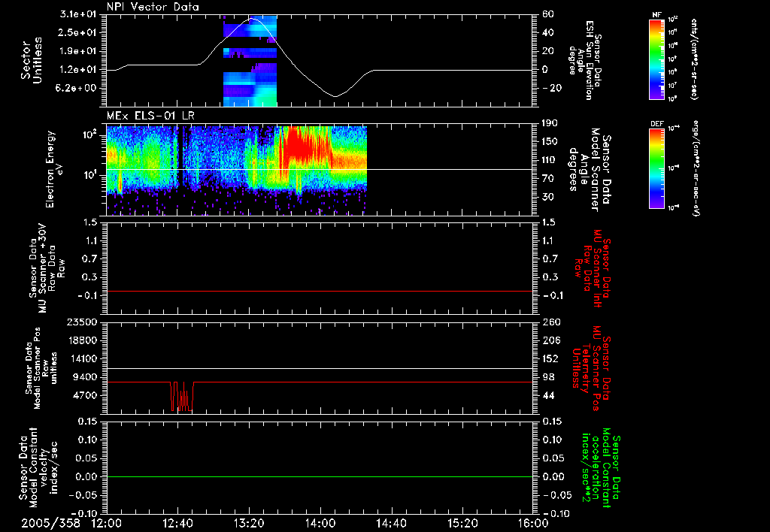Click the 14100 scanner position tick label
The image size is (770, 532).
[82, 358]
